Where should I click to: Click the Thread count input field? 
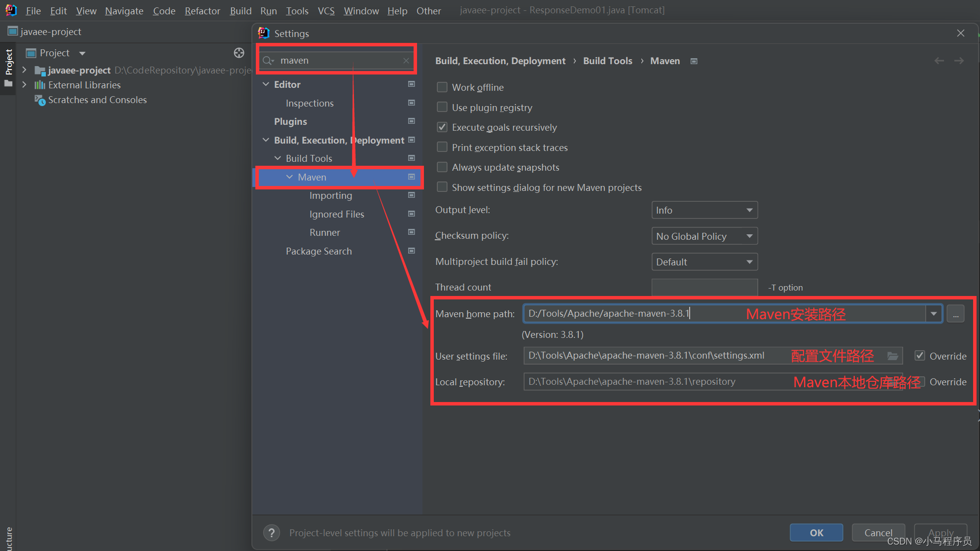(x=704, y=287)
